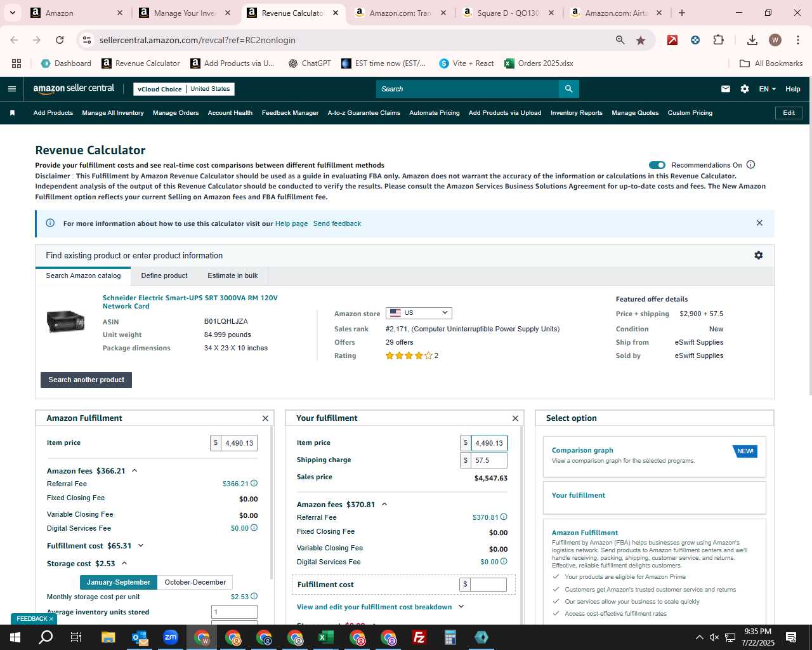Open FileZilla from the taskbar
Viewport: 812px width, 650px height.
[419, 637]
